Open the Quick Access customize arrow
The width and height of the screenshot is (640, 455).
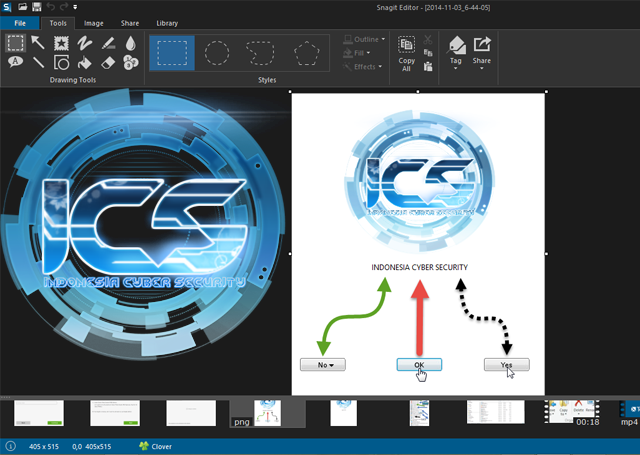tap(75, 7)
